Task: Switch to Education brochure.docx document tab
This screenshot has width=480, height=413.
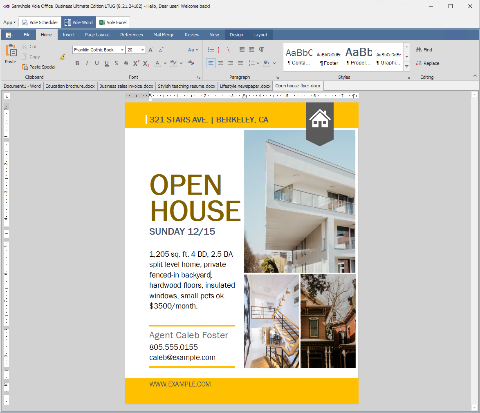Action: pos(70,86)
